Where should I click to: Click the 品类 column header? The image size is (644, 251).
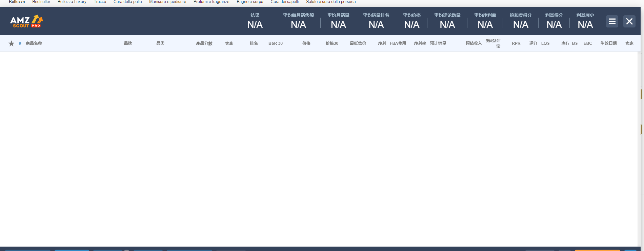point(160,43)
